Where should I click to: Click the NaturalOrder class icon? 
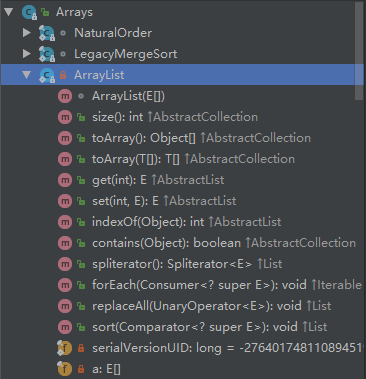pos(47,33)
